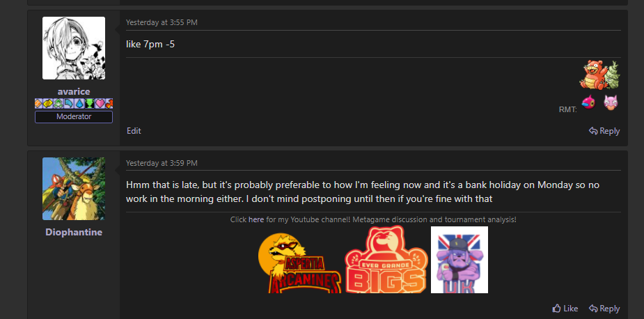
Task: Click the pink bird sprite beside RMT
Action: point(589,103)
